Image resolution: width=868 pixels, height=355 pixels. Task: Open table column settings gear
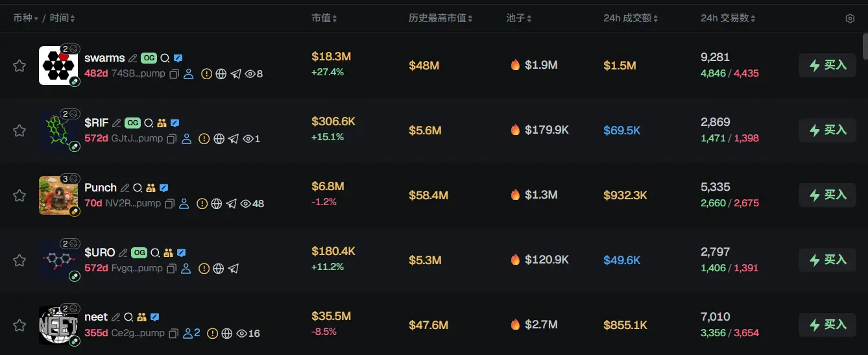(x=850, y=19)
